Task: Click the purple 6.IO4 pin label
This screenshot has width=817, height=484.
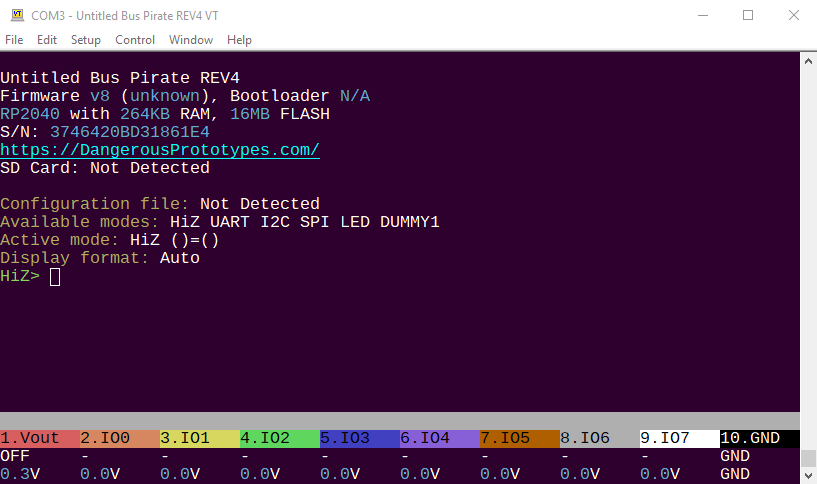Action: [x=440, y=438]
